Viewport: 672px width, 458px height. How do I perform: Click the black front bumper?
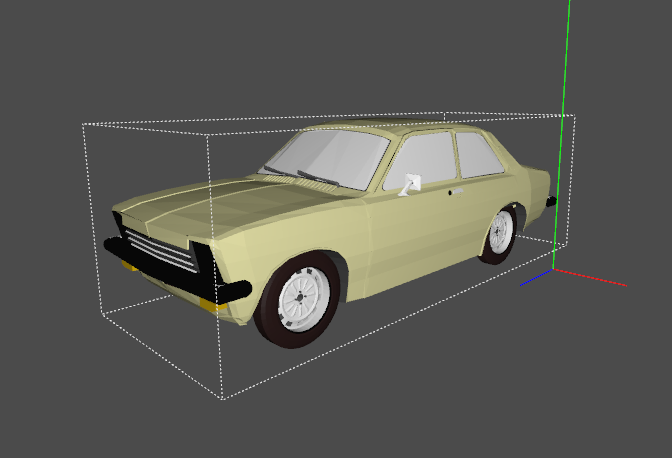pyautogui.click(x=176, y=272)
